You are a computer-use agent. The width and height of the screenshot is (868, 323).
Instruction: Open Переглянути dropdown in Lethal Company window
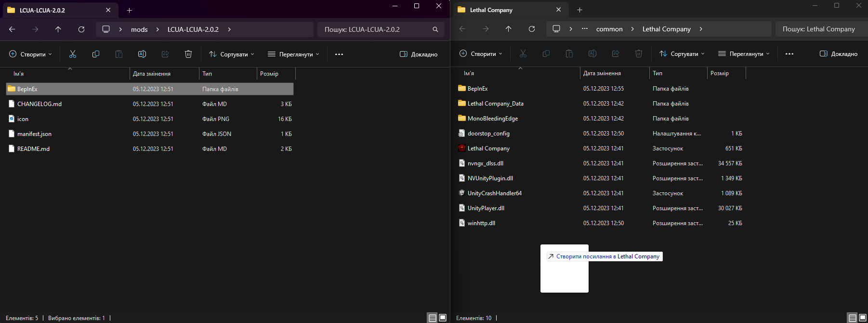pos(744,54)
